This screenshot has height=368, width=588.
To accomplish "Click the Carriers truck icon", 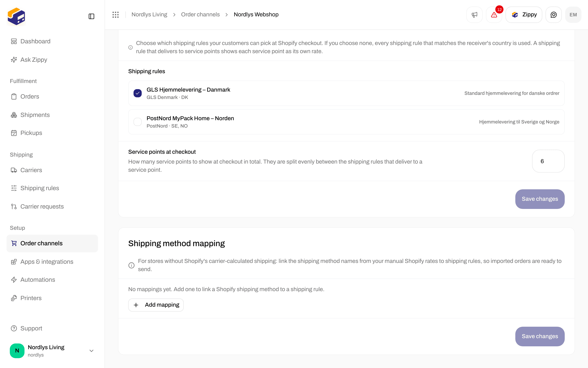I will click(x=14, y=170).
